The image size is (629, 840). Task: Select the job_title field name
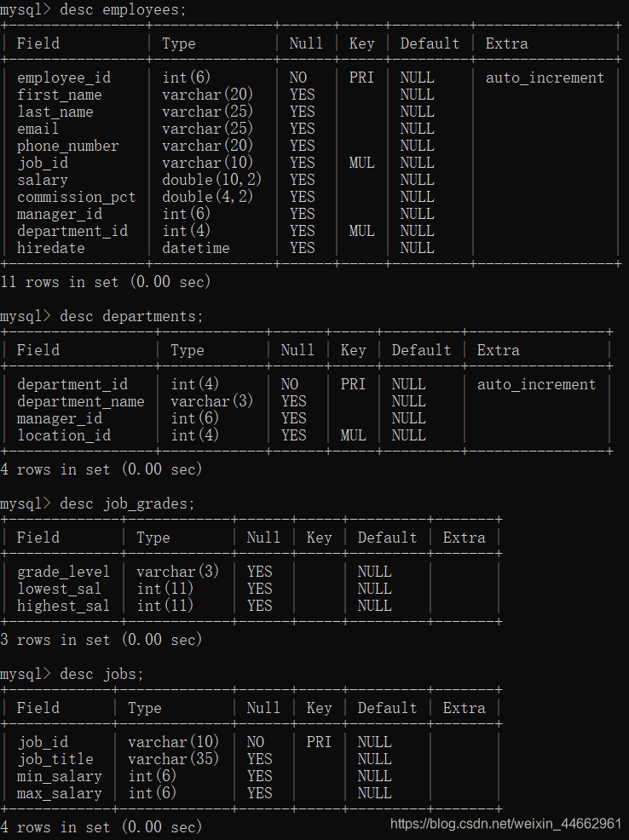point(55,759)
